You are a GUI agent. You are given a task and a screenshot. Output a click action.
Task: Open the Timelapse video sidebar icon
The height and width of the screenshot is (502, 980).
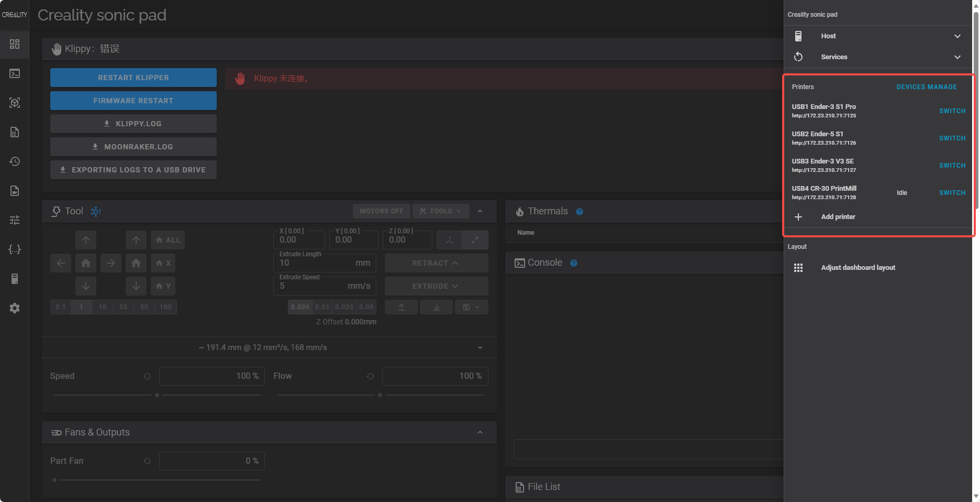(15, 191)
